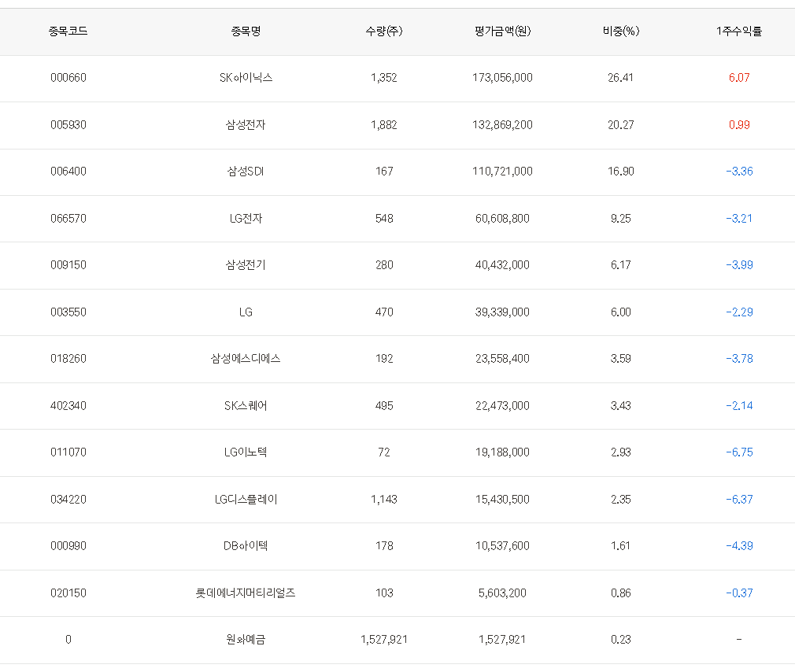795x672 pixels.
Task: Click the -3.99 weekly return
Action: (x=739, y=265)
